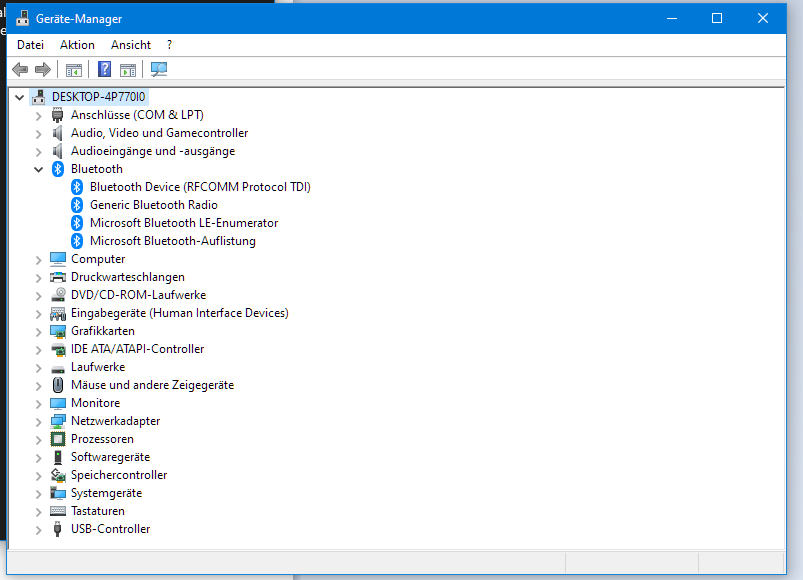
Task: Select Microsoft Bluetooth LE-Enumerator text
Action: (184, 223)
